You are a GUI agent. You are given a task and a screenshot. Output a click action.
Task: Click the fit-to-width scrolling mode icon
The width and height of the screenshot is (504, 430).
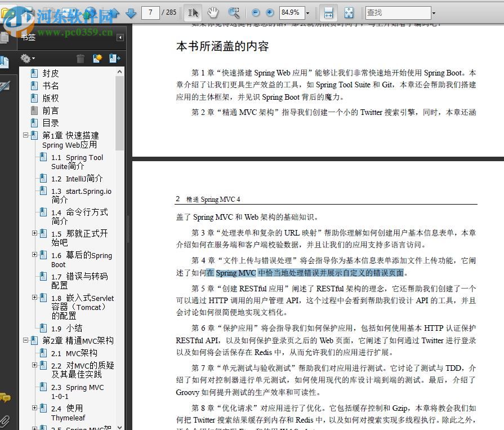[329, 12]
